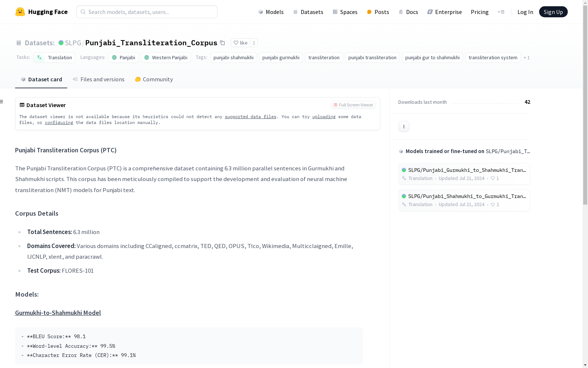Click the Downloads last month count 42

(527, 102)
